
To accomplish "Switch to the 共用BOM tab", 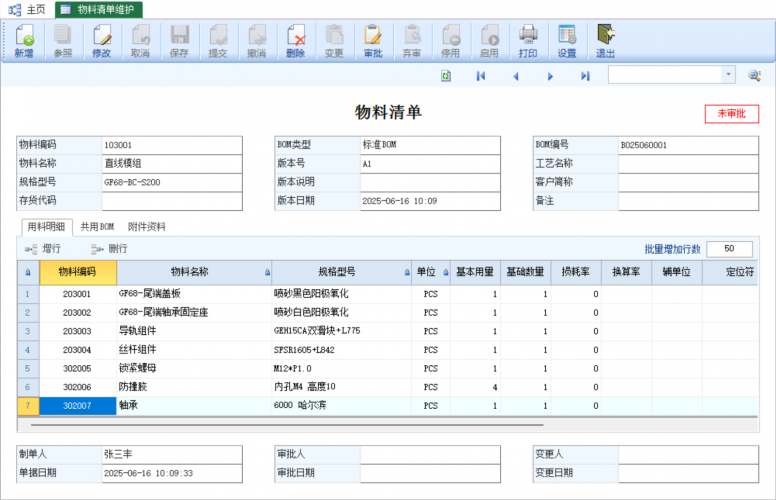I will click(97, 227).
